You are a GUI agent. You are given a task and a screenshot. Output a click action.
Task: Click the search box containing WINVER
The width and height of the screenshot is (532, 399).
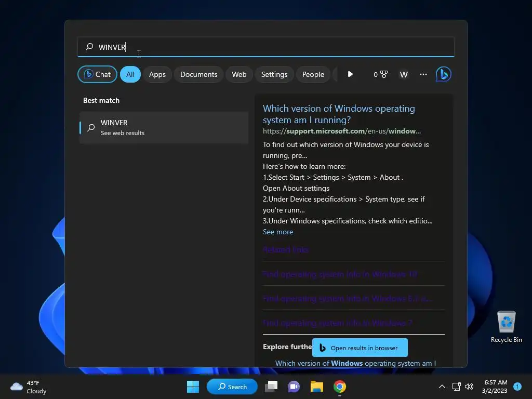point(265,47)
